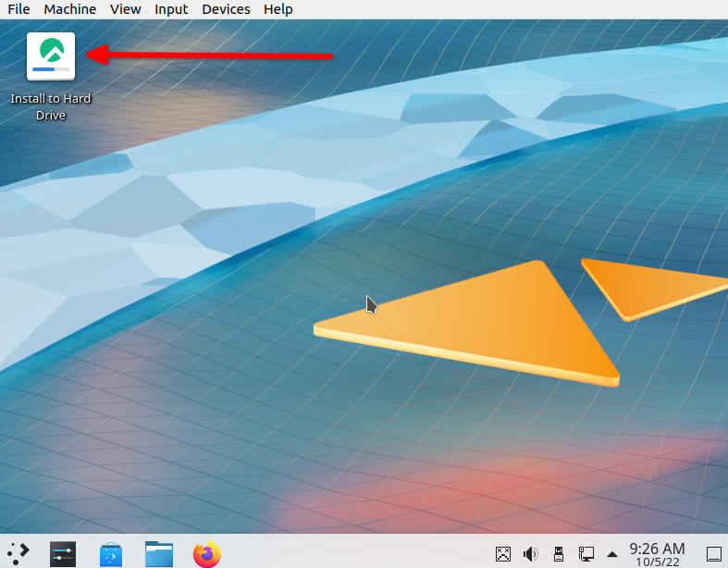Image resolution: width=728 pixels, height=568 pixels.
Task: Launch the Firefox browser
Action: [207, 553]
